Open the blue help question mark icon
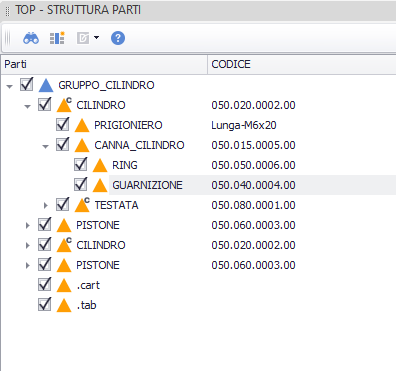Screen dimensions: 396x371 pos(118,38)
